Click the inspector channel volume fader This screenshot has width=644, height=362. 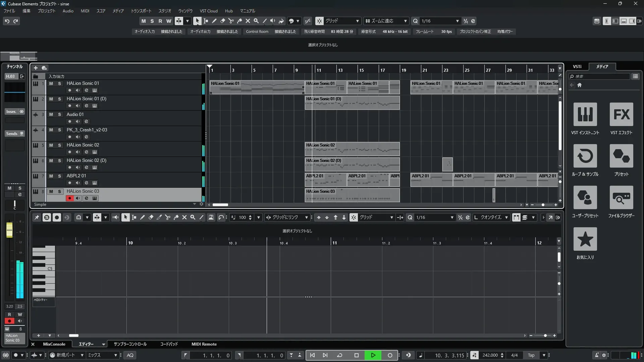click(9, 231)
